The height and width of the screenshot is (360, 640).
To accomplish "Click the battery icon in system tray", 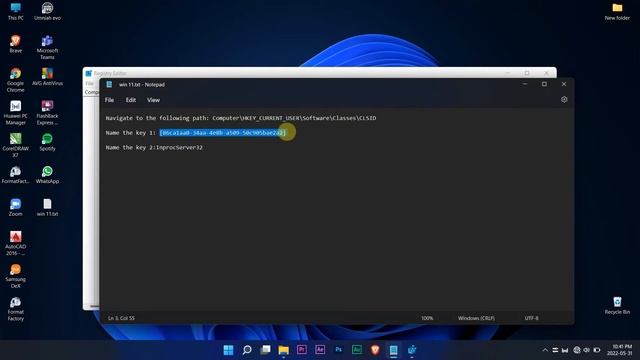I will pyautogui.click(x=597, y=350).
